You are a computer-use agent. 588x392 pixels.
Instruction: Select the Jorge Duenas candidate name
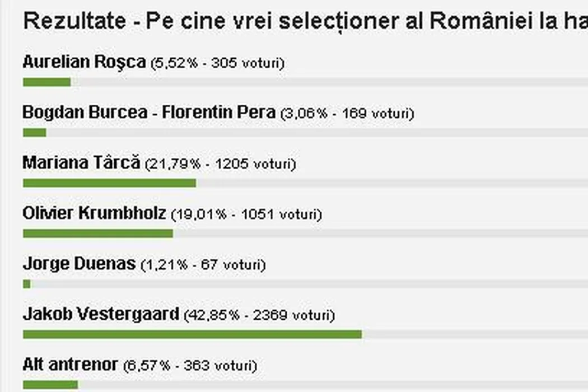79,263
